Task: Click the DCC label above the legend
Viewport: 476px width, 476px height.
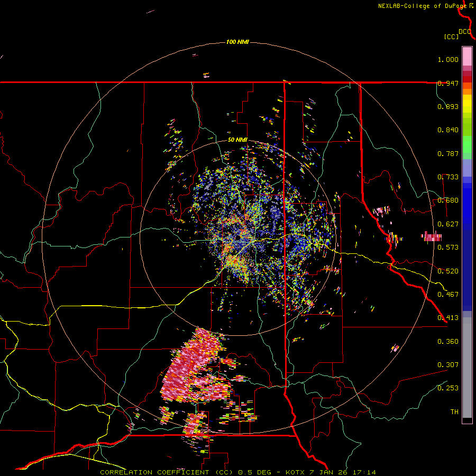Action: (464, 32)
